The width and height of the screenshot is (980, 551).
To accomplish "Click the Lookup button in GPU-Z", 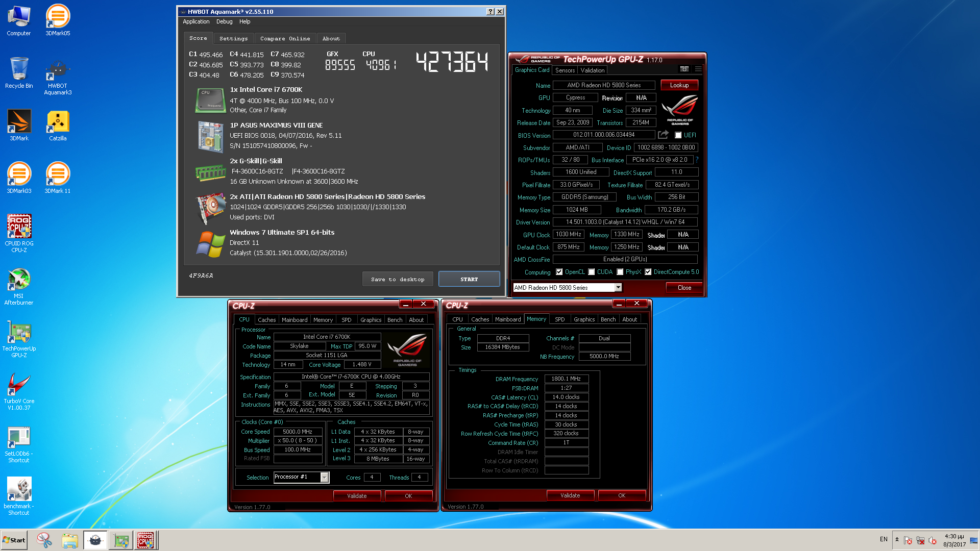I will (x=679, y=85).
